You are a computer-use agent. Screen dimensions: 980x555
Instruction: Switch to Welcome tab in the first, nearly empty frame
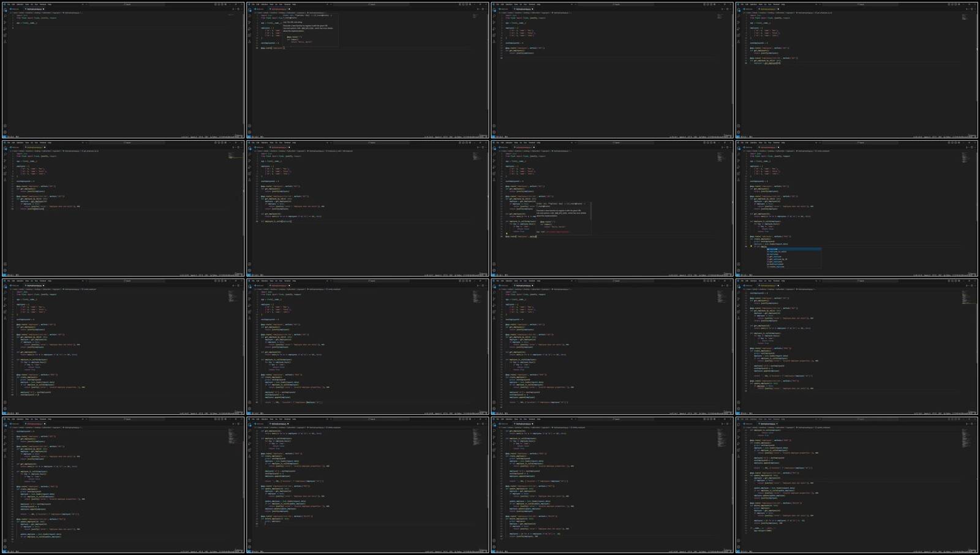click(16, 9)
